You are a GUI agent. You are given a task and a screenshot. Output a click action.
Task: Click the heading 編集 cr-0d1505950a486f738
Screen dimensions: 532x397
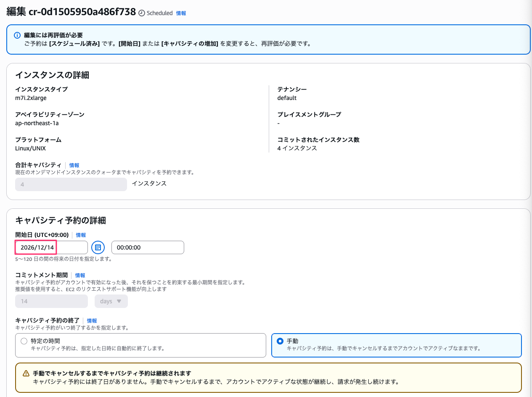tap(71, 12)
